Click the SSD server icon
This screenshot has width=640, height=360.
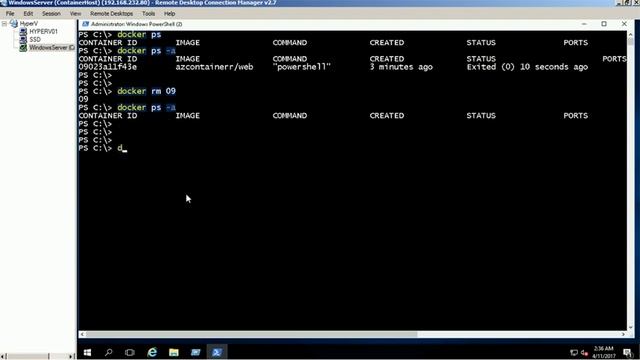pos(23,40)
